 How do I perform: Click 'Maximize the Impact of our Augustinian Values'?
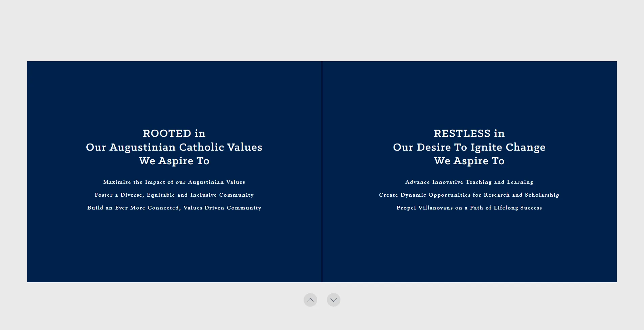tap(174, 182)
